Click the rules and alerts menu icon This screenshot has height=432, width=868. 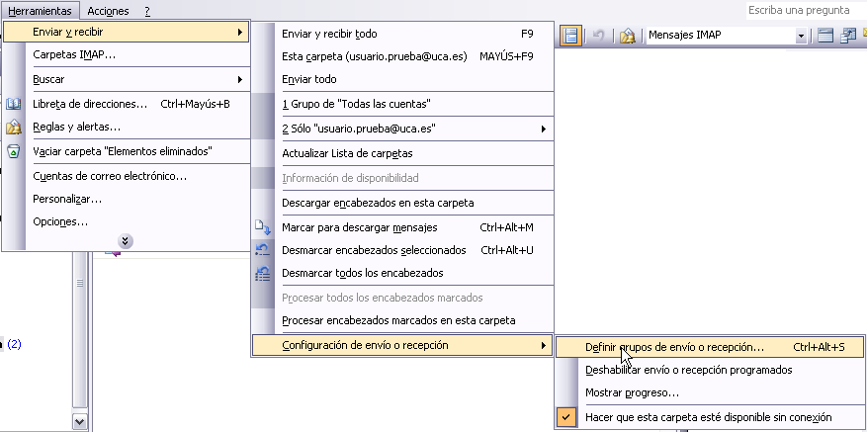13,127
